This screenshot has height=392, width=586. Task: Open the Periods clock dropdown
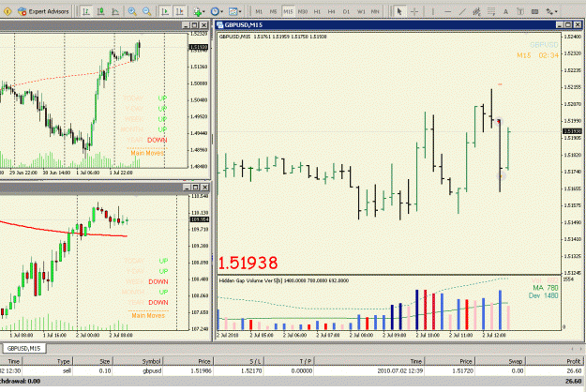217,11
